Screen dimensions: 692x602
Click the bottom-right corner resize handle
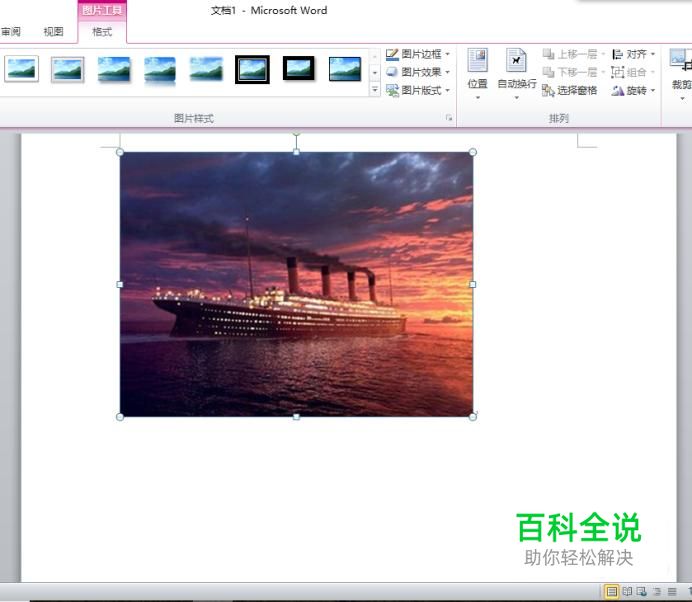click(473, 417)
